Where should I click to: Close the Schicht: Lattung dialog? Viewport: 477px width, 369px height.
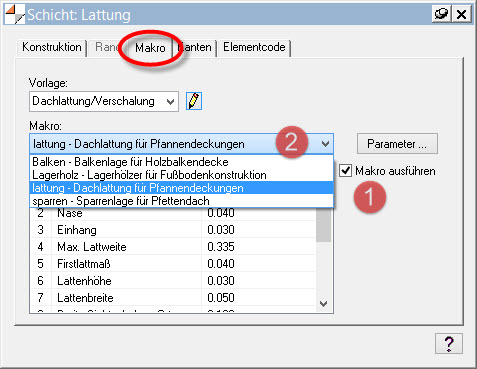tap(461, 14)
